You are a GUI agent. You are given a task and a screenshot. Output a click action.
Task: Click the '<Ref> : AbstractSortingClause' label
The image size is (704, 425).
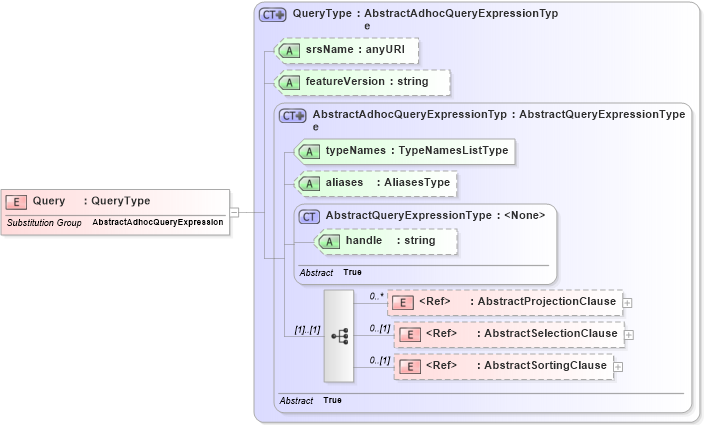tap(516, 365)
